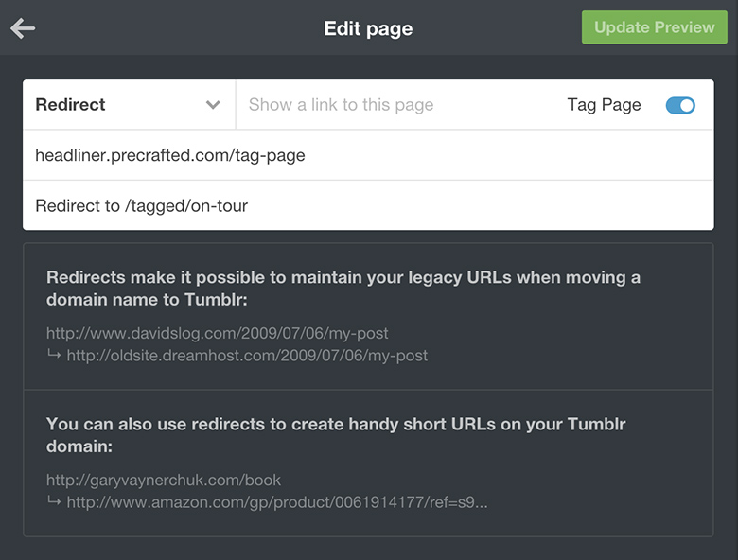Click the back arrow icon
The height and width of the screenshot is (560, 738).
23,28
